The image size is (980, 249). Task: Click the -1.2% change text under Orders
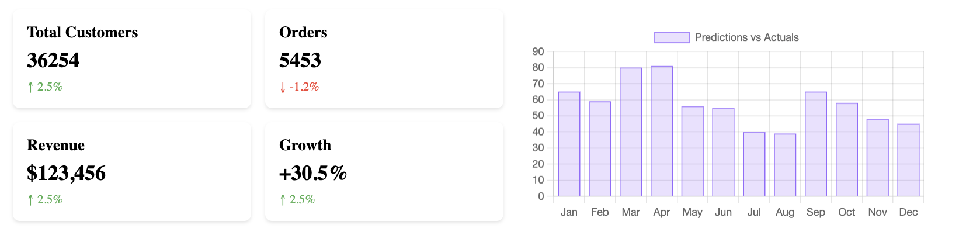pos(304,87)
